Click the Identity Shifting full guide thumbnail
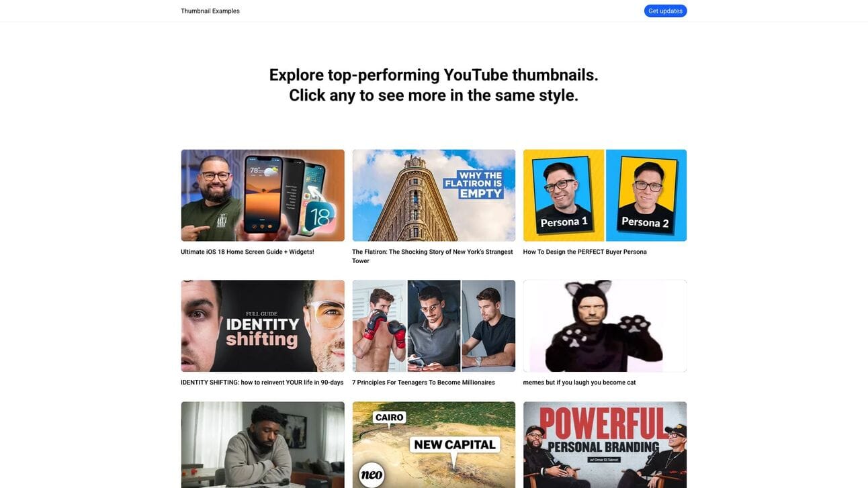The width and height of the screenshot is (868, 488). (x=263, y=326)
